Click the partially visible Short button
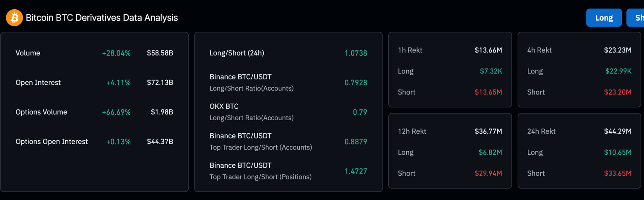The height and width of the screenshot is (200, 644). [636, 18]
